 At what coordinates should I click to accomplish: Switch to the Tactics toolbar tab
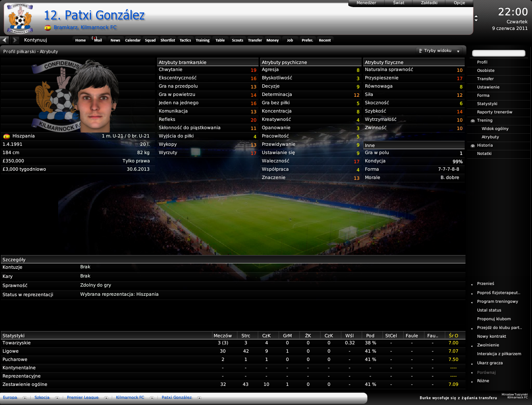[185, 40]
